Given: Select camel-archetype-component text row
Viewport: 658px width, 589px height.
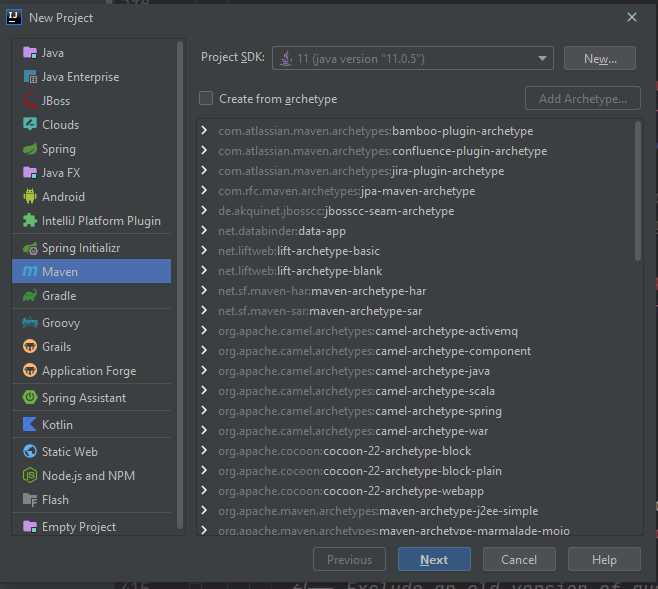Looking at the screenshot, I should coord(374,351).
